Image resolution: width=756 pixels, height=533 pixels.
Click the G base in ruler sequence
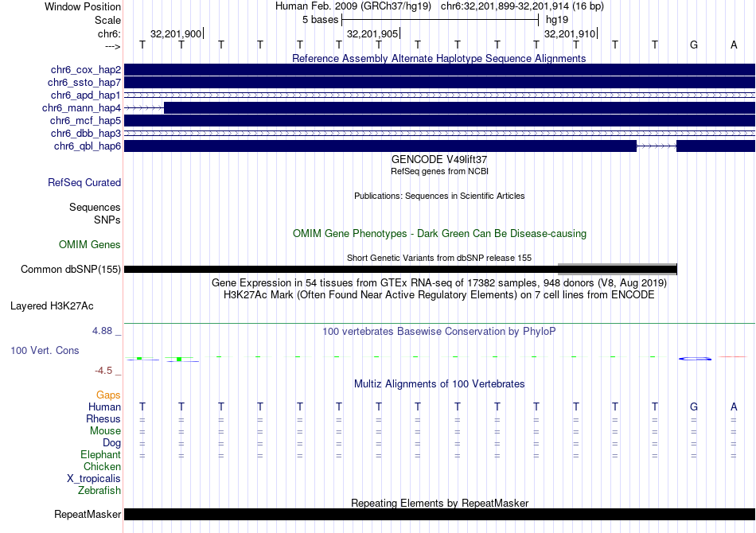[x=694, y=45]
